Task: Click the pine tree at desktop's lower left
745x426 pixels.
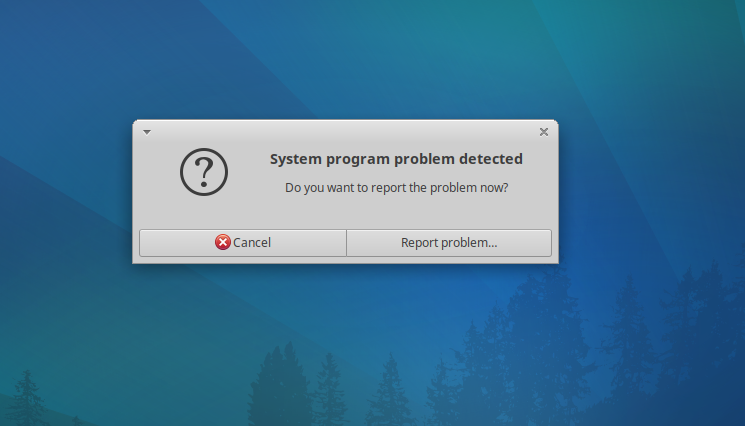Action: (27, 399)
